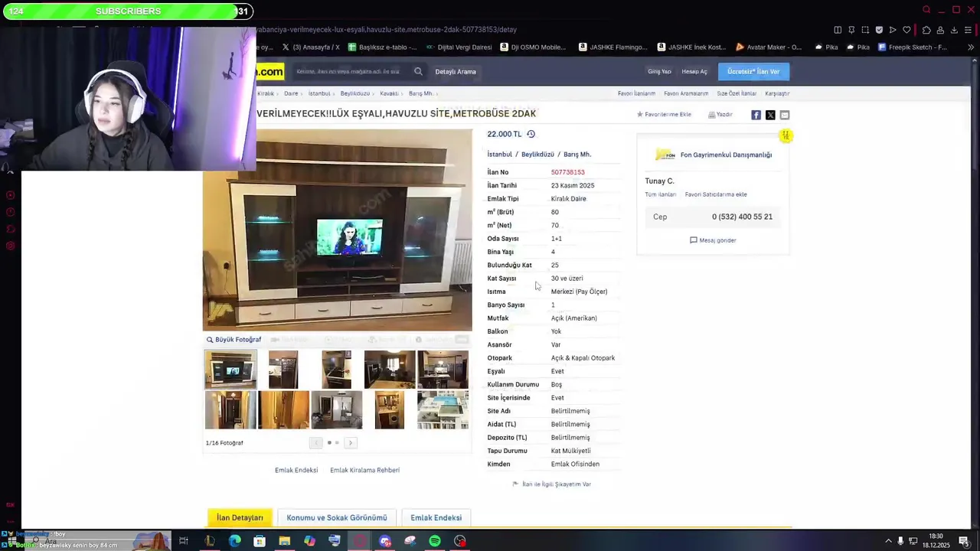
Task: Click the main TV unit photo
Action: [337, 230]
